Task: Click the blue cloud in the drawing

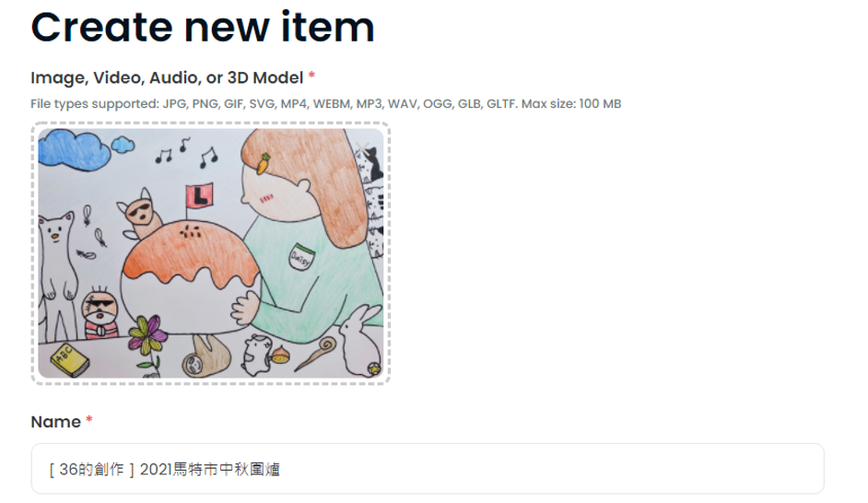Action: point(75,147)
